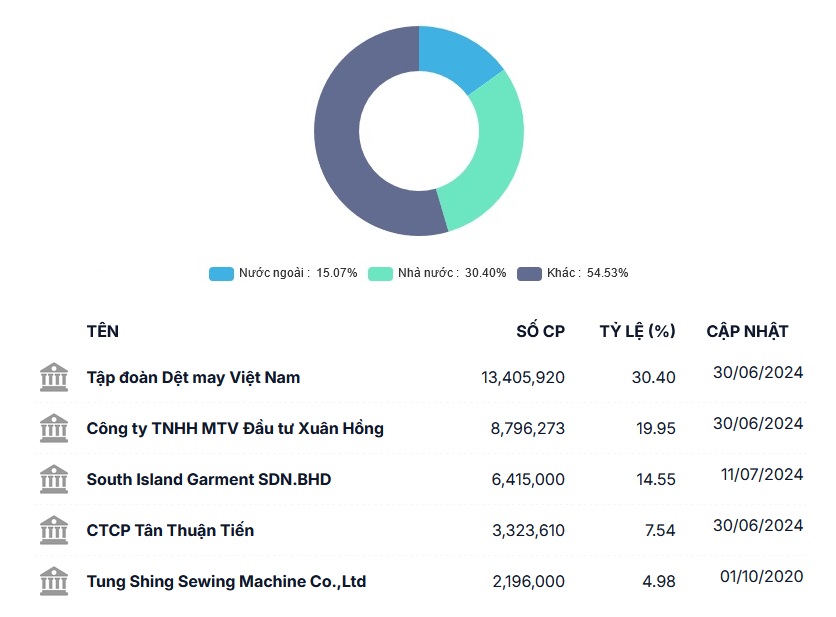Image resolution: width=836 pixels, height=617 pixels.
Task: Toggle the slate Khác legend swatch
Action: [x=529, y=274]
